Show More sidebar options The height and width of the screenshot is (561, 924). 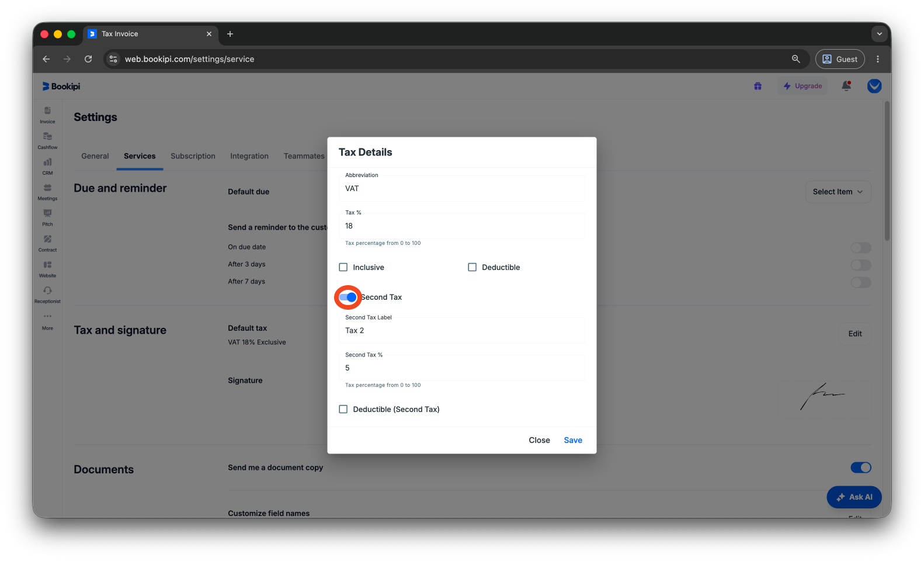pyautogui.click(x=47, y=321)
